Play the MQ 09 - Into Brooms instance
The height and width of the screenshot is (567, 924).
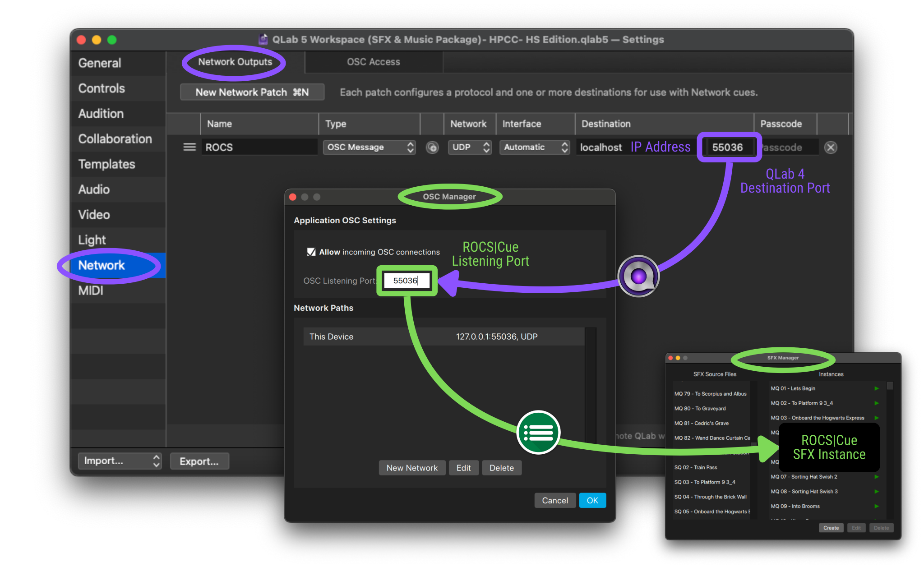877,506
